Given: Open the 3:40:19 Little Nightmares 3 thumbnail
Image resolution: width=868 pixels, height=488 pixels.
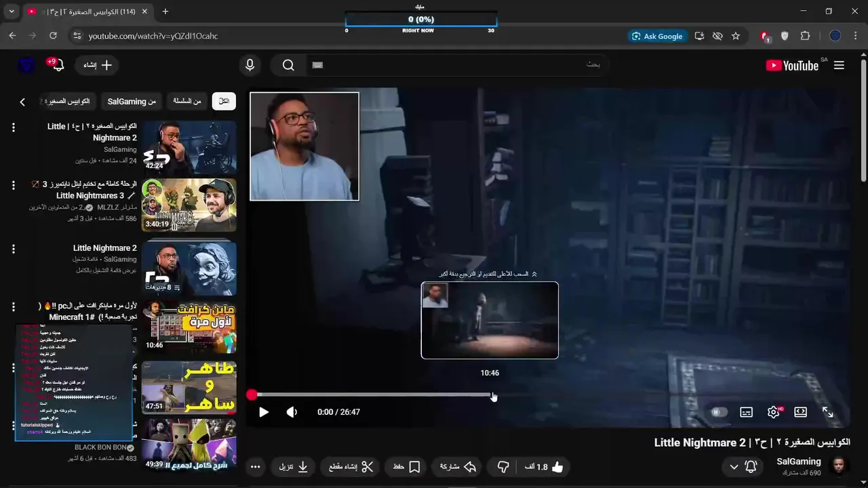Looking at the screenshot, I should click(189, 205).
